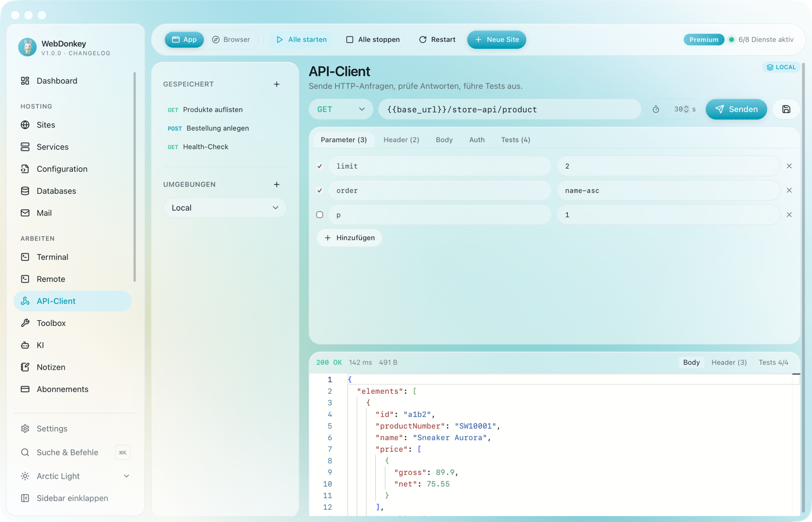Uncheck the limit parameter checkbox
The image size is (812, 522).
[320, 166]
